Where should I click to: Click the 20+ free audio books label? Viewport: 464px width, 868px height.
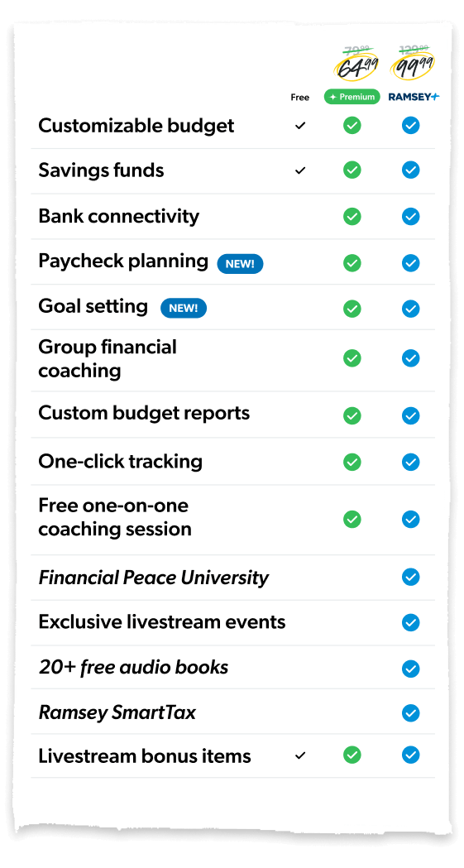133,667
